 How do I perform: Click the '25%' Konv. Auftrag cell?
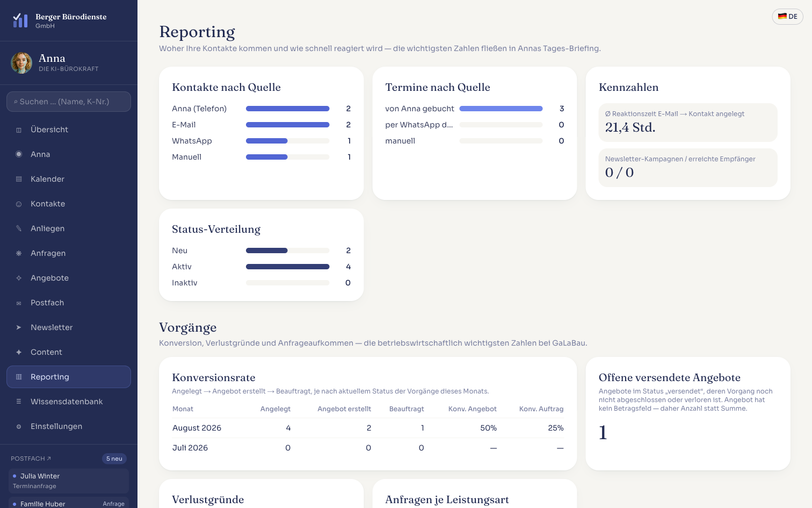(x=556, y=428)
